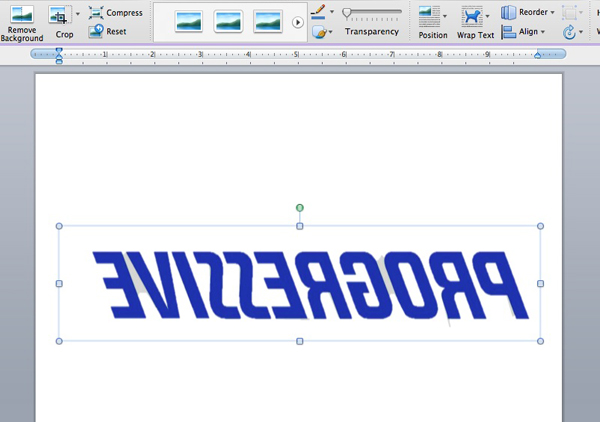Click Reset picture button
This screenshot has width=600, height=422.
(x=107, y=31)
